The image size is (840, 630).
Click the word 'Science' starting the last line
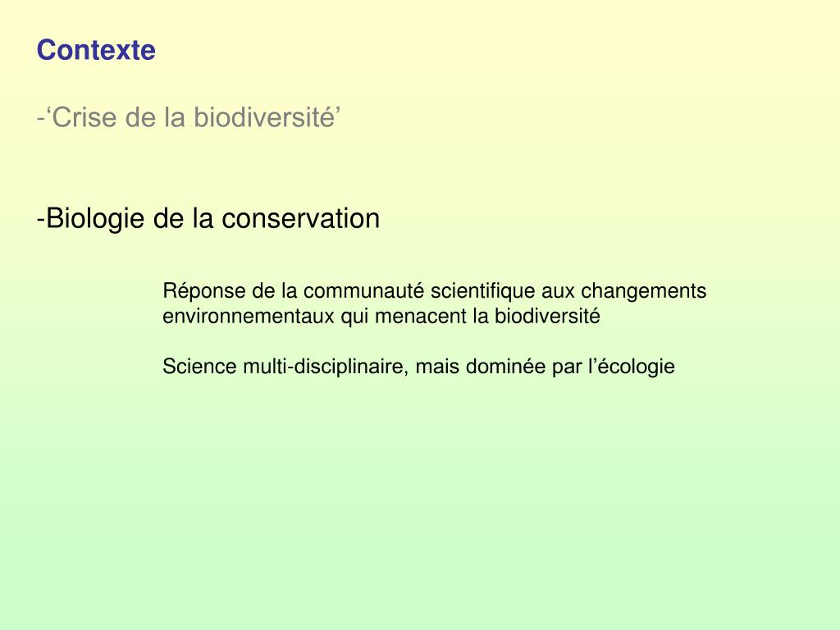point(200,367)
